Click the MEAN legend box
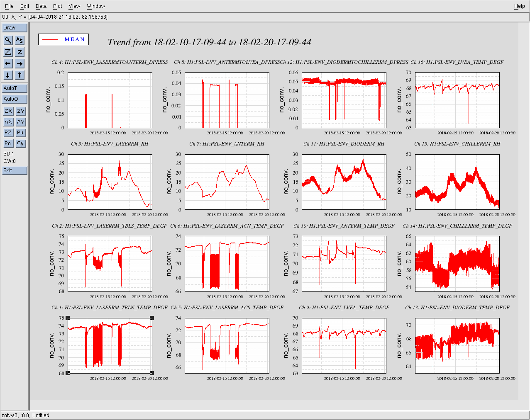This screenshot has width=530, height=420. 64,39
